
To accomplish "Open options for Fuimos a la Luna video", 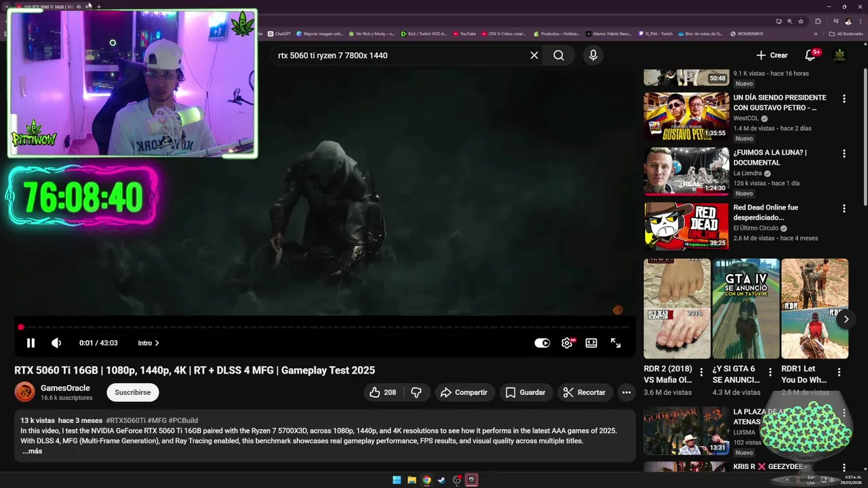I will coord(844,154).
